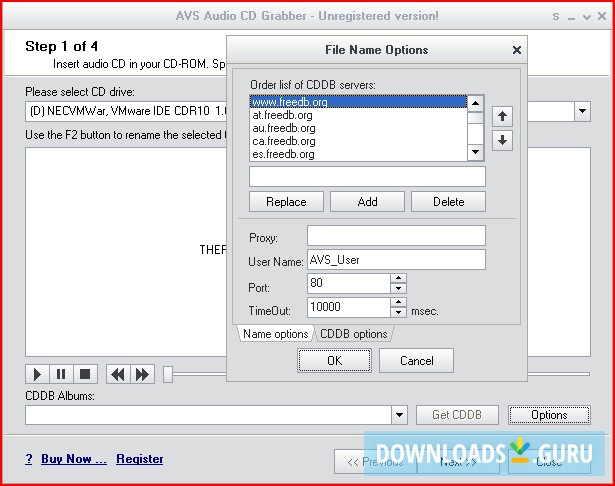Move selected server up with arrow button
The width and height of the screenshot is (615, 486).
[502, 116]
